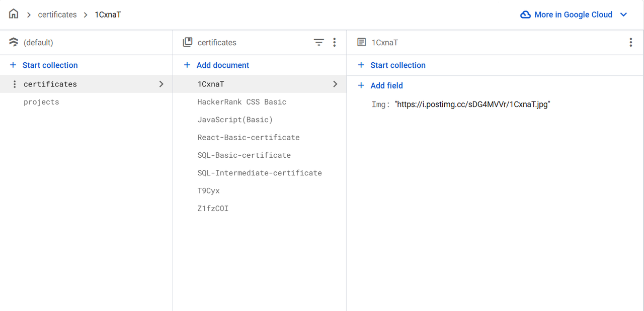This screenshot has height=311, width=644.
Task: Select the projects collection
Action: pyautogui.click(x=41, y=102)
